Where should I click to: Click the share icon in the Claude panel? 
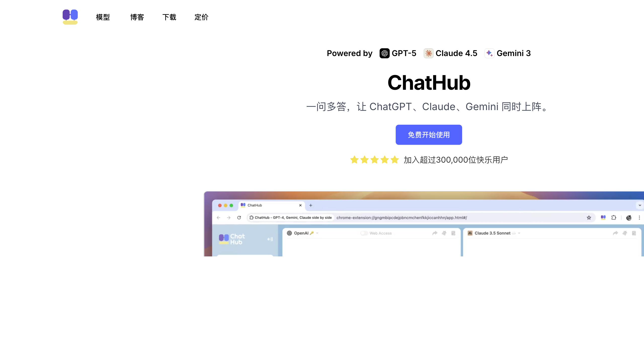(x=615, y=233)
